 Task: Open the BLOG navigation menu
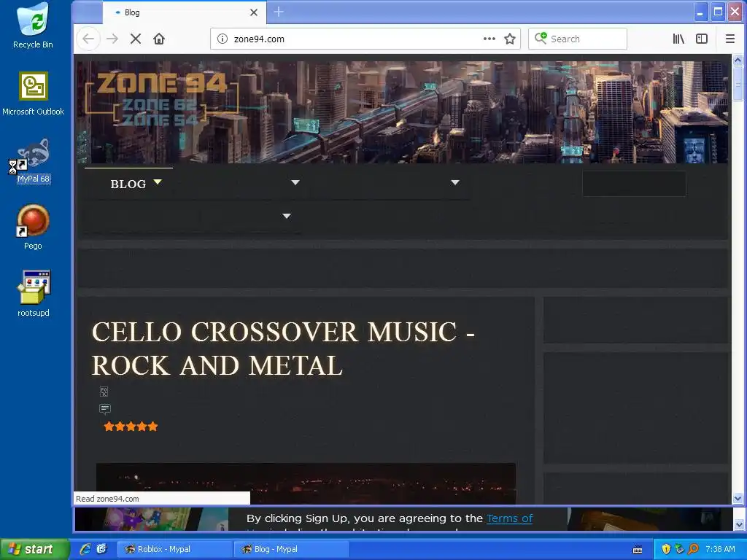pyautogui.click(x=128, y=184)
